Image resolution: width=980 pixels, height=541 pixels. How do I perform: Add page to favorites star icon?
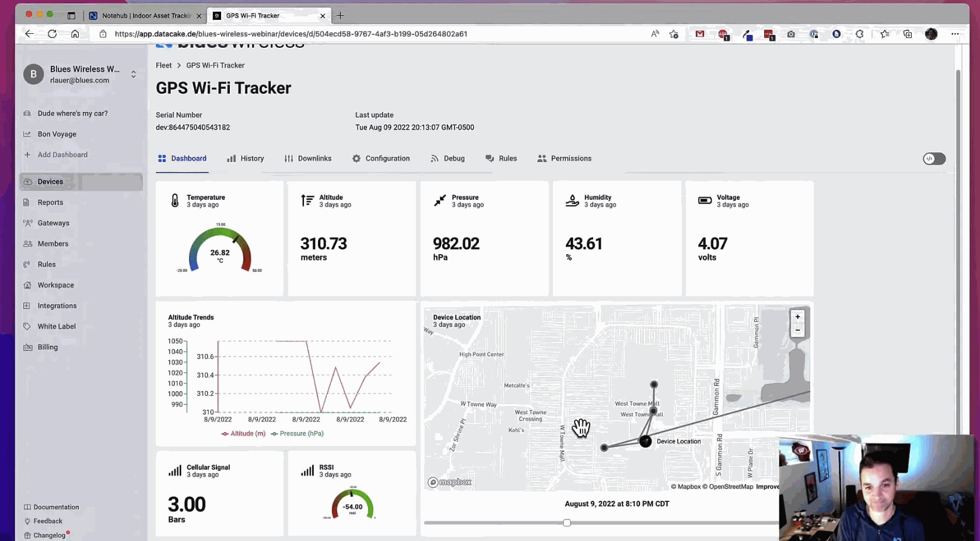(674, 34)
